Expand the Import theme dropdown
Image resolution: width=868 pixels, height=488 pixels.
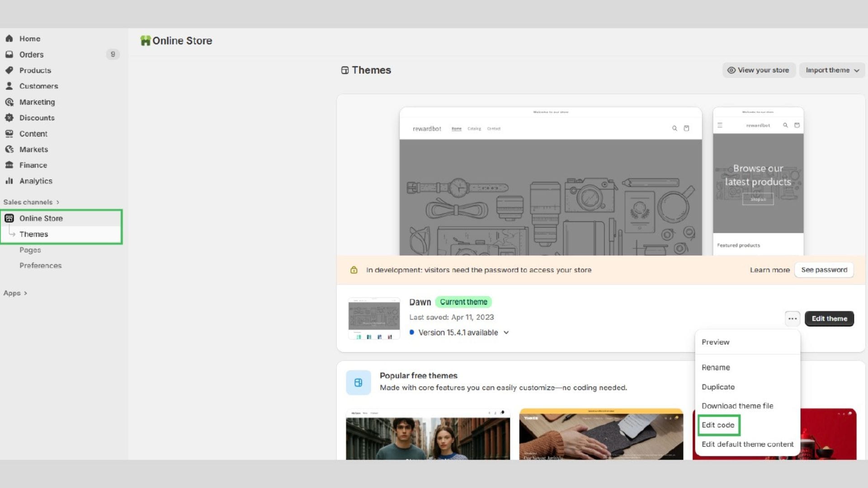click(x=832, y=70)
